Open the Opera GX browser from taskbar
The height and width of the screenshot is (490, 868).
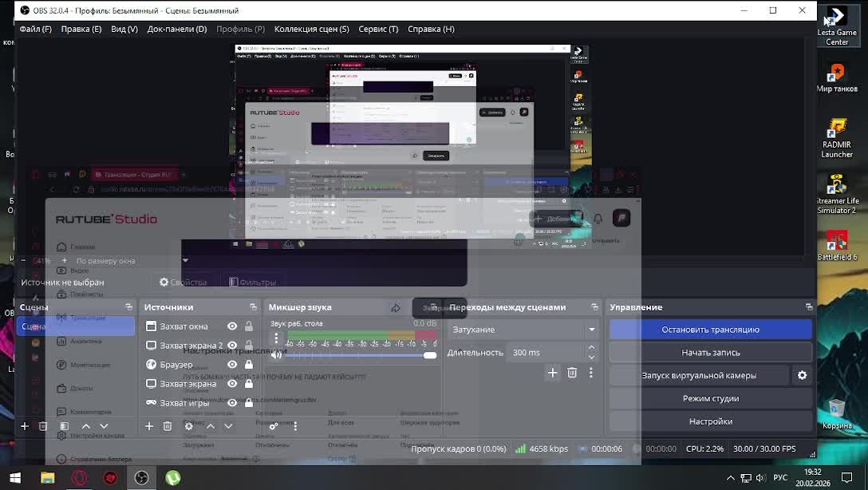tap(79, 477)
